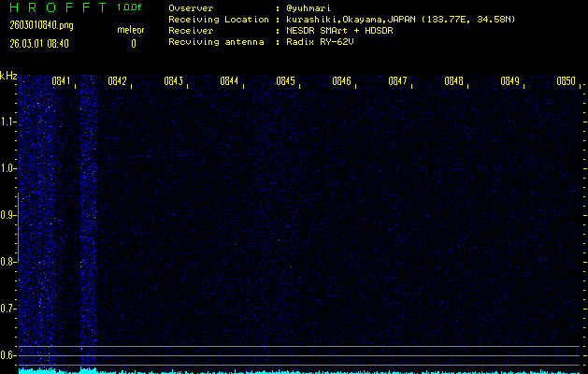Click the 2603010840.png filename
The image size is (588, 374).
(x=35, y=25)
